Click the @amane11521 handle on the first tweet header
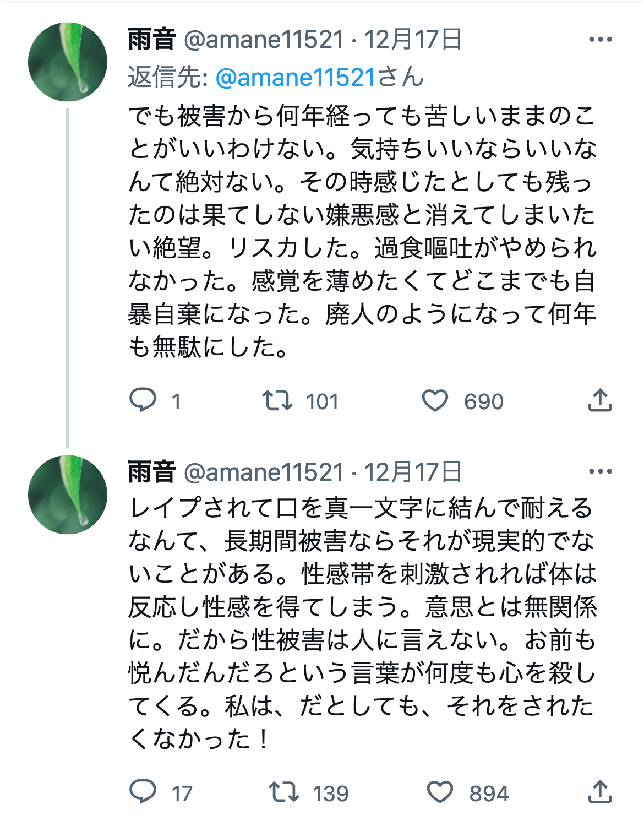 [264, 39]
